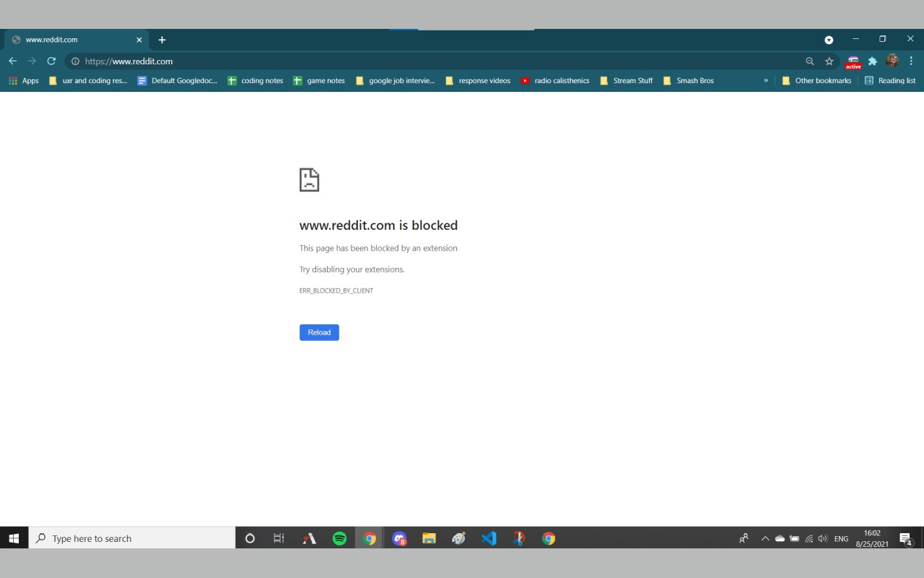Open the Chrome three-dot menu
The image size is (924, 578).
tap(911, 61)
